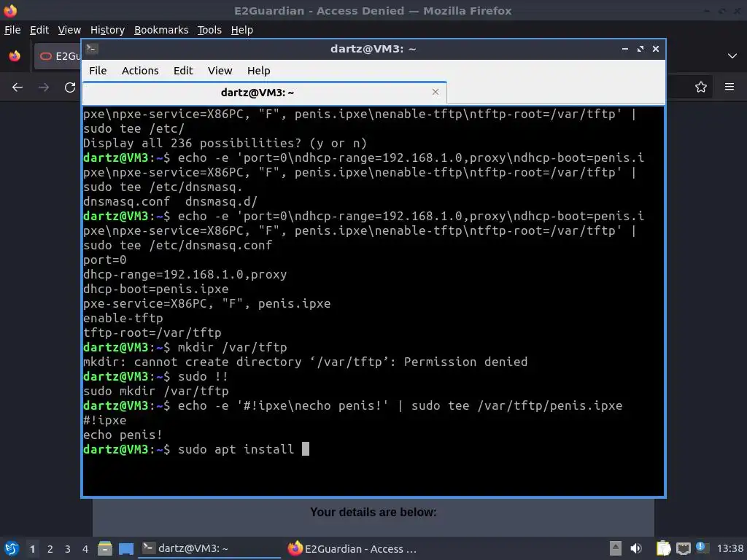Go forward in Firefox
Image resolution: width=747 pixels, height=560 pixels.
coord(43,87)
